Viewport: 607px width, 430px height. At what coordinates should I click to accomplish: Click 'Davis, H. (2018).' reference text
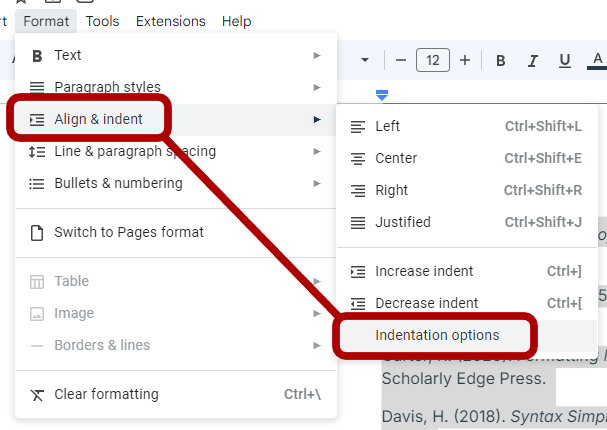click(x=444, y=417)
